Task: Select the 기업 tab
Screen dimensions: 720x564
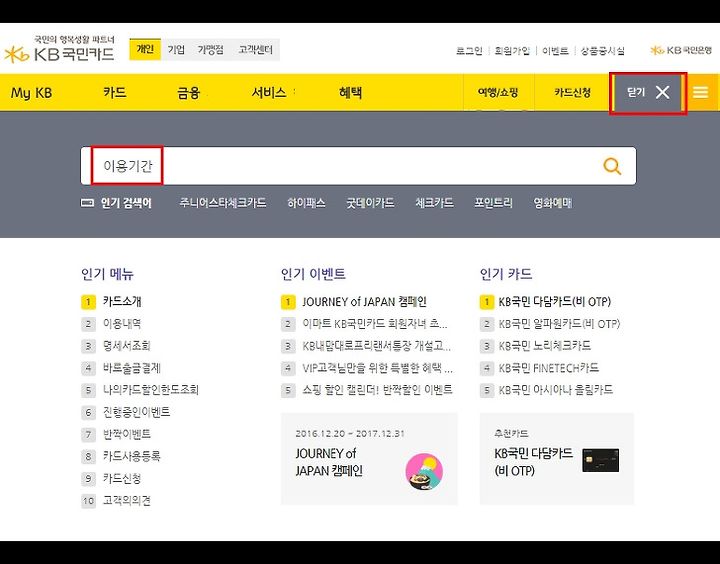Action: [x=176, y=49]
